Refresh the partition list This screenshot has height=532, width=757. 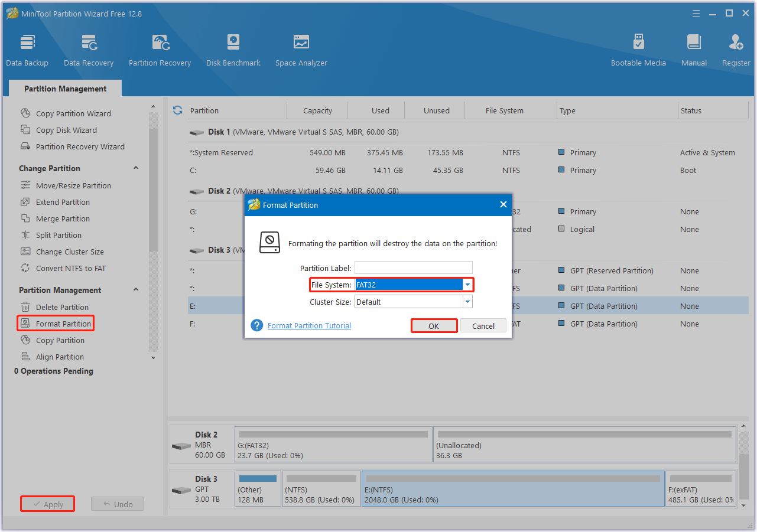[x=177, y=110]
